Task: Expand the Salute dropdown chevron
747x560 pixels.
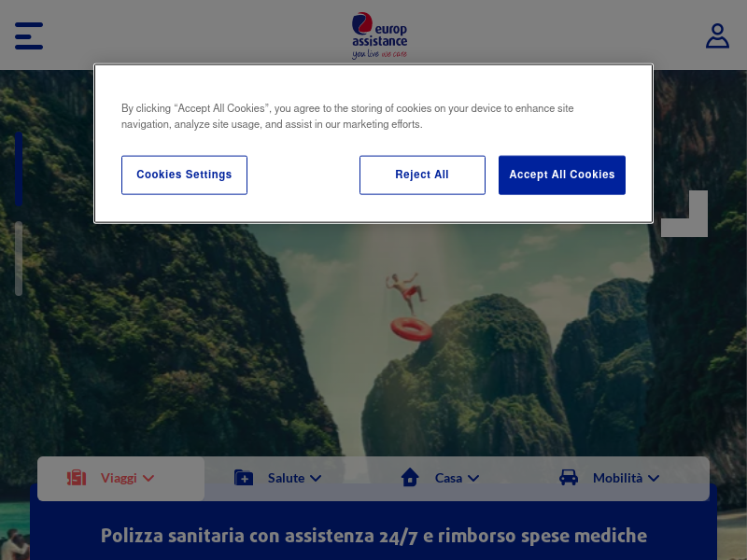Action: click(316, 478)
